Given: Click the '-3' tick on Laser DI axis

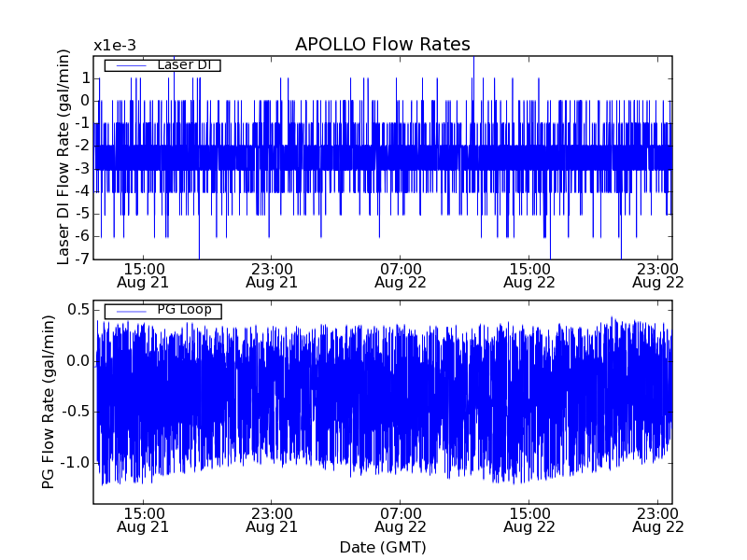Looking at the screenshot, I should [82, 169].
